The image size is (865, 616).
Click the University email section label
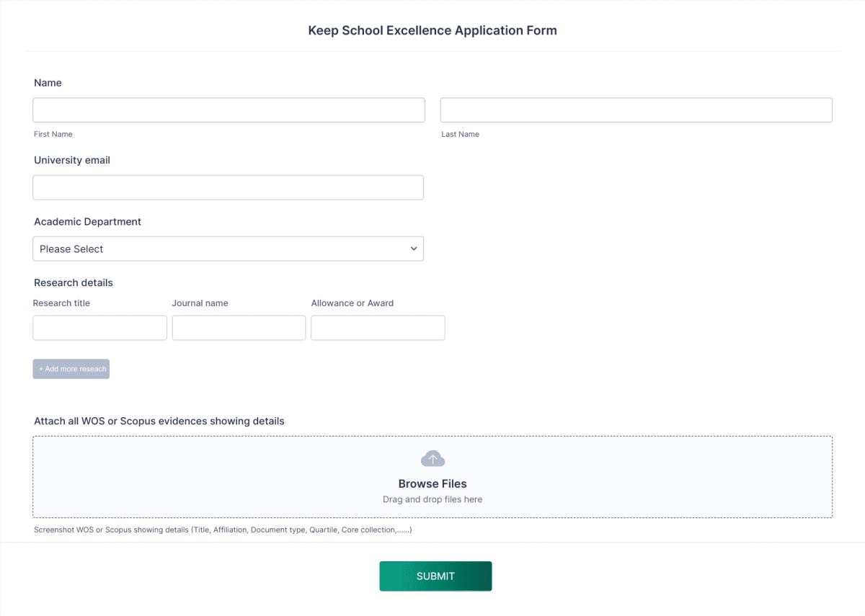[71, 160]
